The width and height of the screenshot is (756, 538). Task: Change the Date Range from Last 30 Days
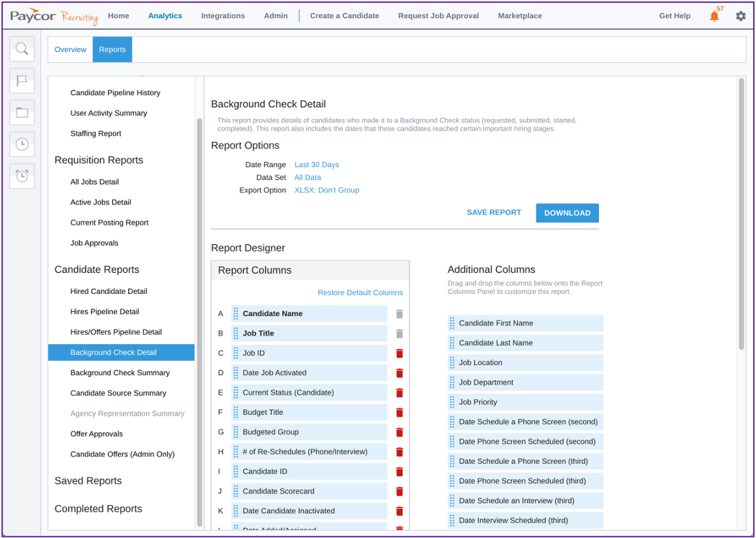[x=316, y=164]
